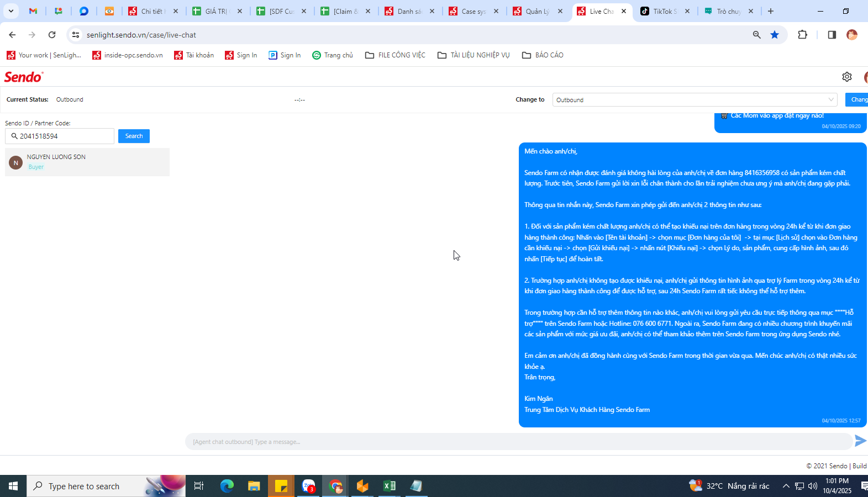Open the TÀI LIỆU NGHIỆP VỤ bookmark folder

click(x=474, y=55)
